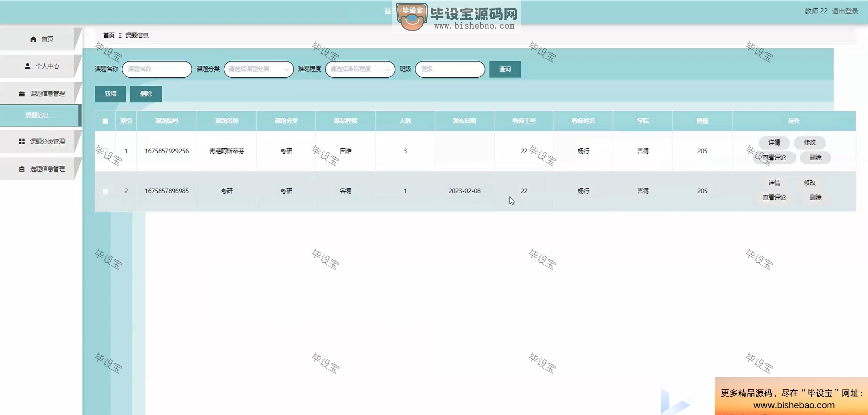Click the briefcase icon beside 课题信息管理
The image size is (868, 415).
tap(22, 93)
